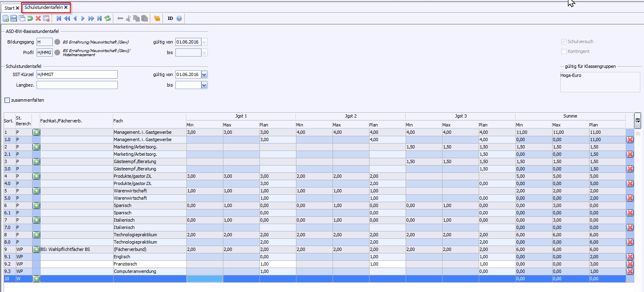
Task: Click the ID toolbar button
Action: (170, 18)
